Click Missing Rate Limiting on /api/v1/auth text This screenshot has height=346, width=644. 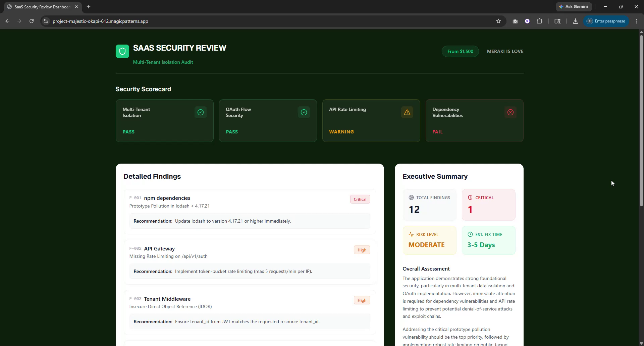(168, 256)
